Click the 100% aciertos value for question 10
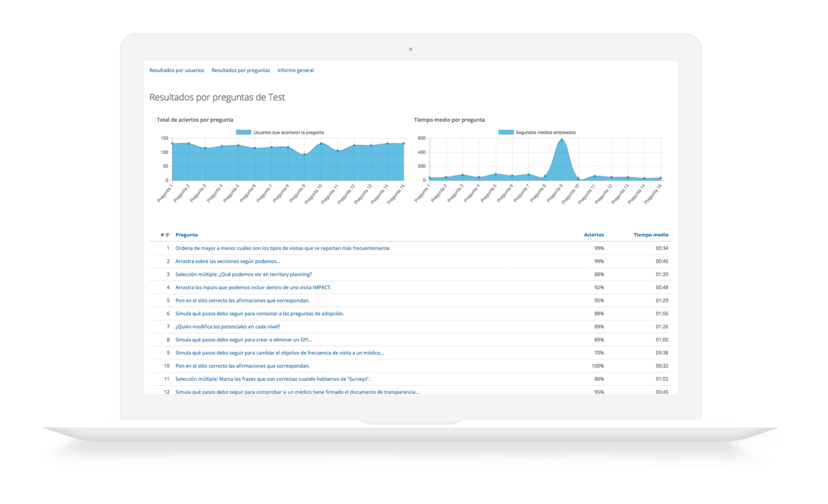828x504 pixels. click(597, 366)
